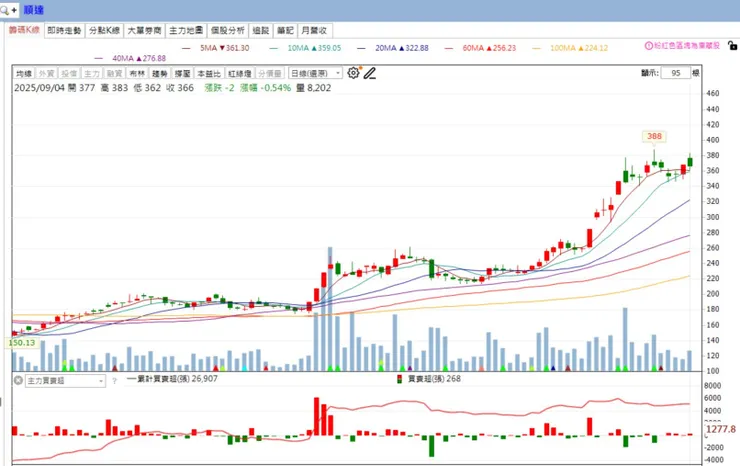This screenshot has width=740, height=466.
Task: Toggle the 投信 overlay button
Action: [69, 73]
